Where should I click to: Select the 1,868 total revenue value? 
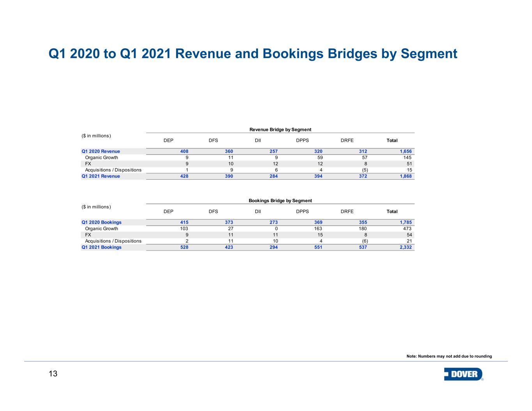tap(405, 176)
